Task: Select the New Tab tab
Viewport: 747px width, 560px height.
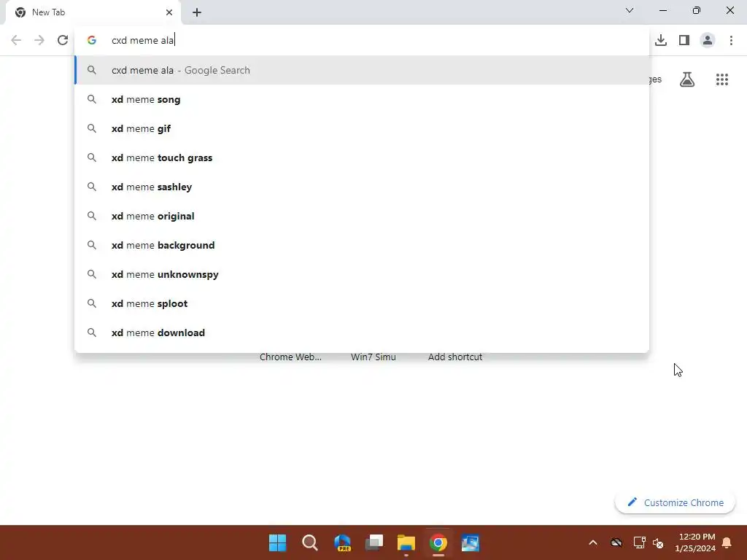Action: pyautogui.click(x=93, y=12)
